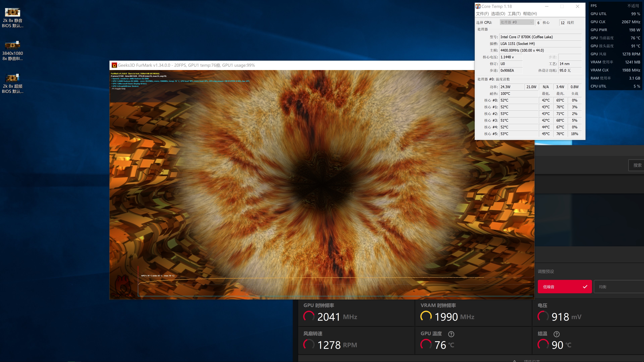Open the 帮助(H) menu in Core Temp
This screenshot has width=644, height=362.
pos(530,14)
